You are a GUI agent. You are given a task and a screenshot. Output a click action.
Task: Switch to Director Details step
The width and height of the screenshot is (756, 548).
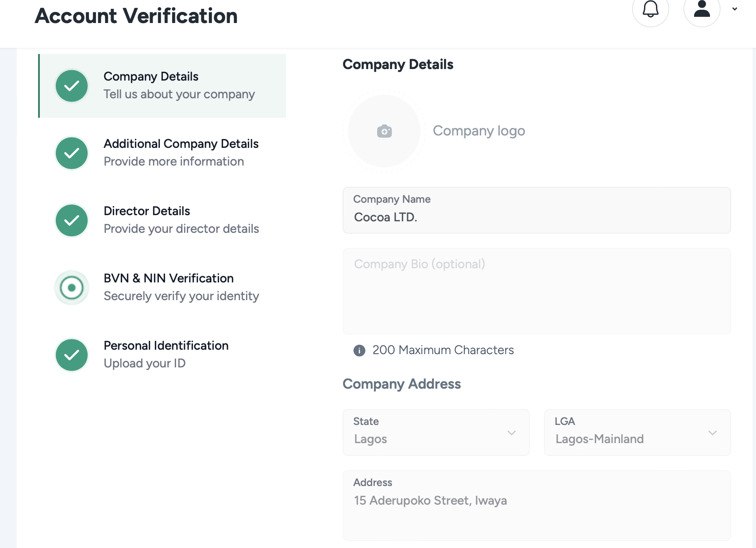click(147, 212)
